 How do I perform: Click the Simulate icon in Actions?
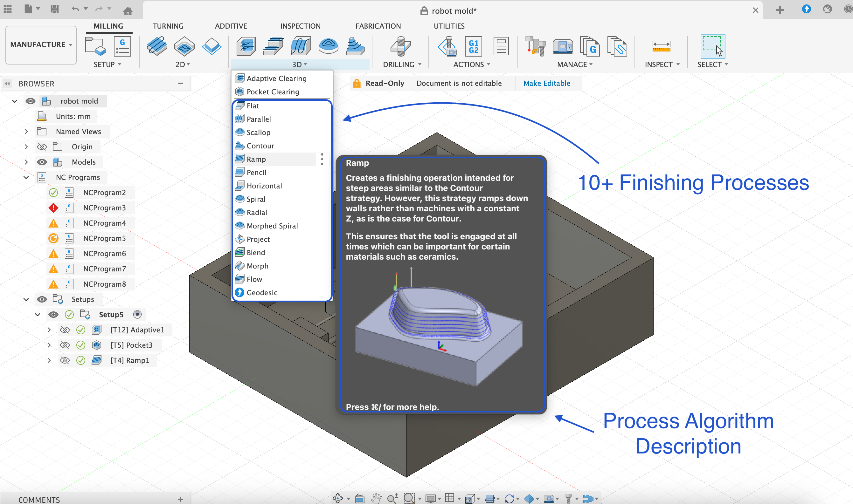click(447, 46)
